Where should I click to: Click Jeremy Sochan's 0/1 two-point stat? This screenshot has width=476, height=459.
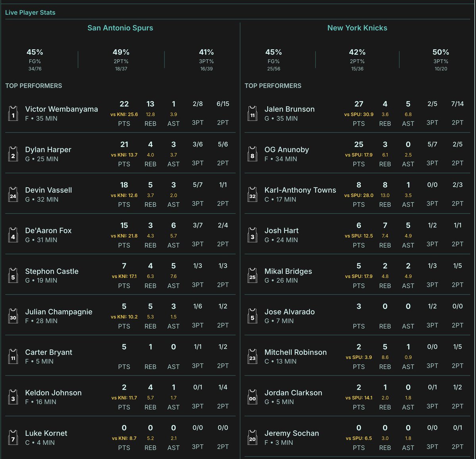point(457,428)
